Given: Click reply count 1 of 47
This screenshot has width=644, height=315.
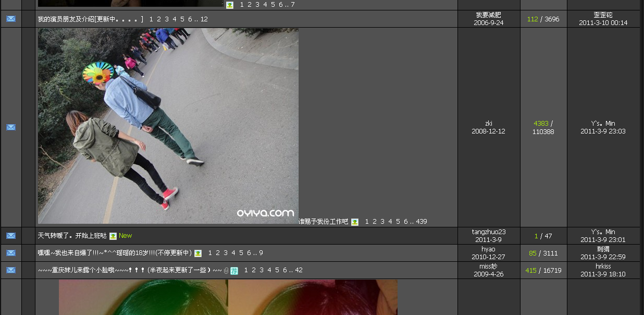Looking at the screenshot, I should (x=536, y=236).
